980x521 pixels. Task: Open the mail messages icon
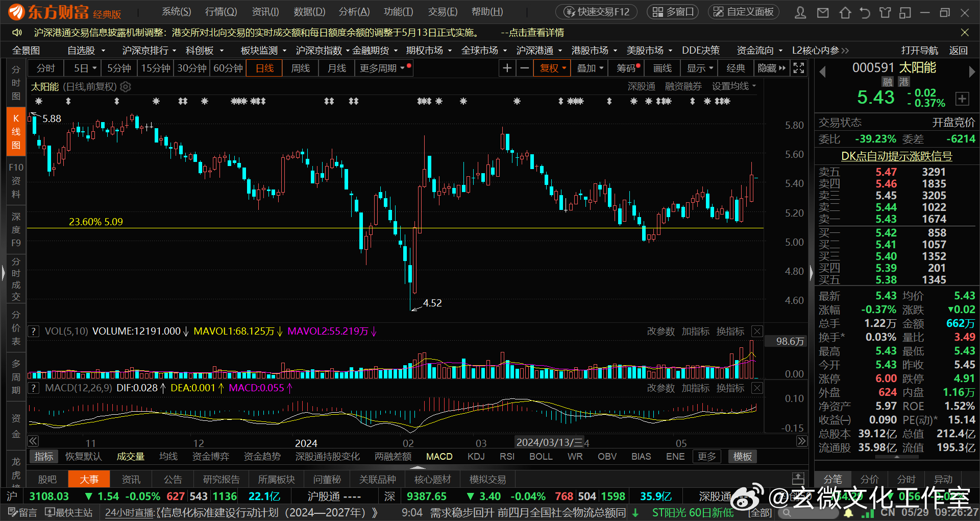tap(823, 12)
